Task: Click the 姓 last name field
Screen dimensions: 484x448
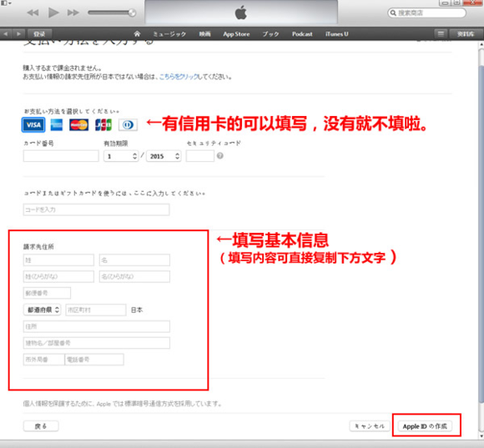Action: [58, 260]
